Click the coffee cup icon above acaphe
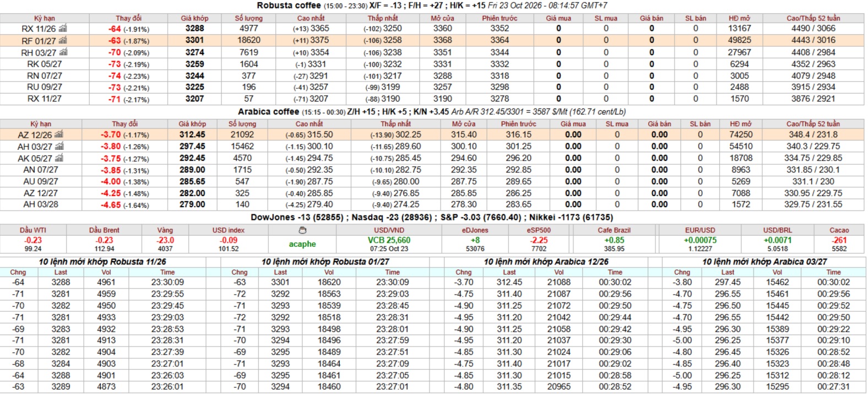The width and height of the screenshot is (868, 394). tap(302, 230)
